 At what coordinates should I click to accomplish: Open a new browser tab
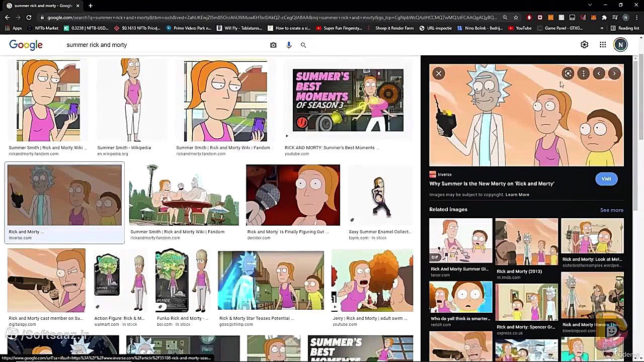91,6
